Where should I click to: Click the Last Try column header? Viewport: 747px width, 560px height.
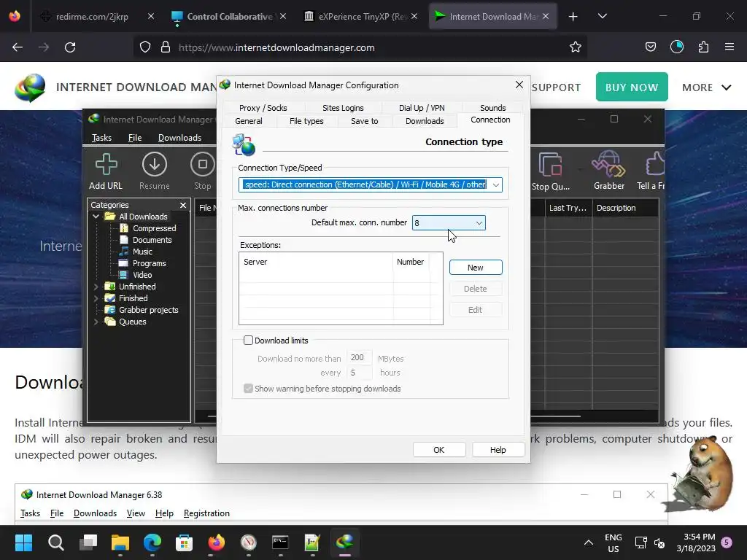(x=568, y=208)
